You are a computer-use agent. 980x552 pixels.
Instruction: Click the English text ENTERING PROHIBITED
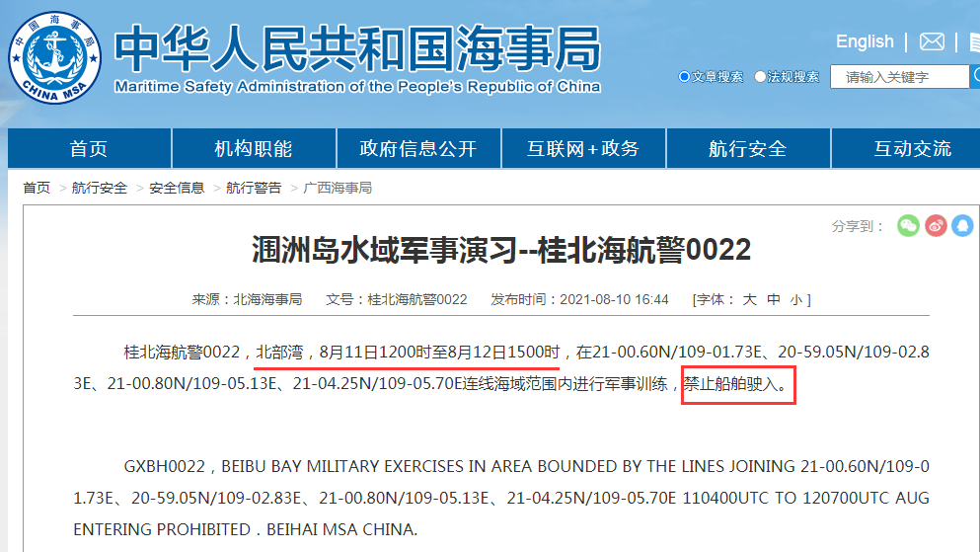[x=162, y=529]
